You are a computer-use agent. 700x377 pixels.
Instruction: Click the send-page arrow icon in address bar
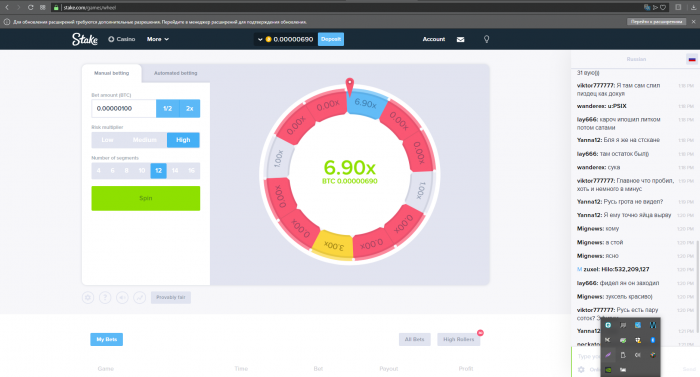[x=655, y=7]
